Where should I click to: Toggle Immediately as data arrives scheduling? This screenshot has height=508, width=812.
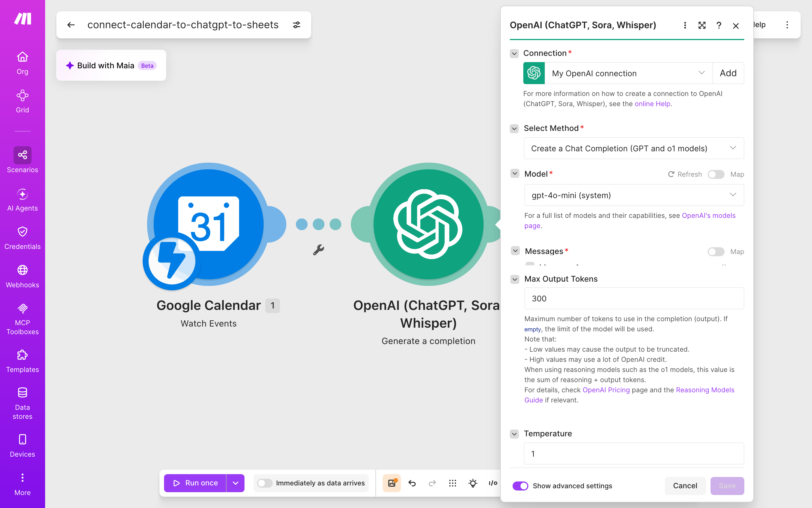(x=264, y=483)
